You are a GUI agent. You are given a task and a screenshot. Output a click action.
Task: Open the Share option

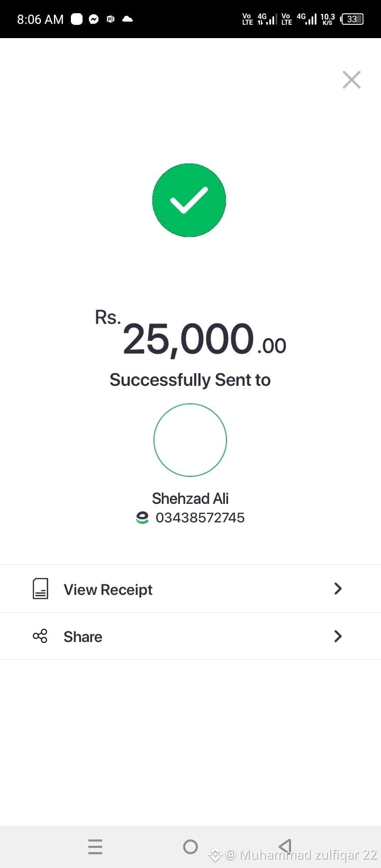point(190,636)
